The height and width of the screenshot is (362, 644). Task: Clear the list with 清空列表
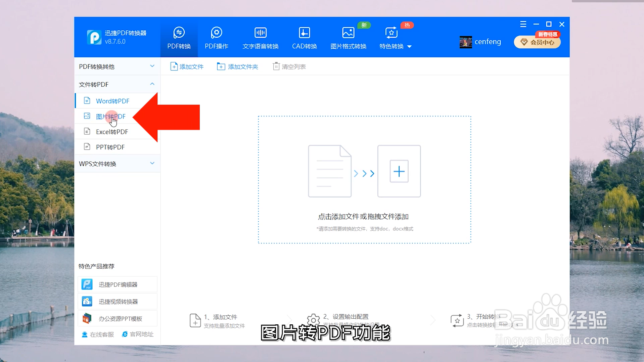(289, 66)
